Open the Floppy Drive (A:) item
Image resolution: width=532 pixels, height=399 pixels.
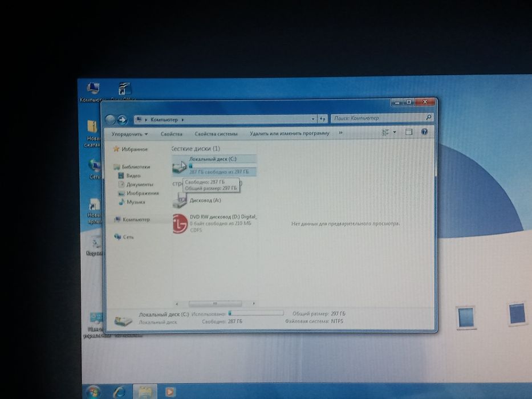(197, 201)
